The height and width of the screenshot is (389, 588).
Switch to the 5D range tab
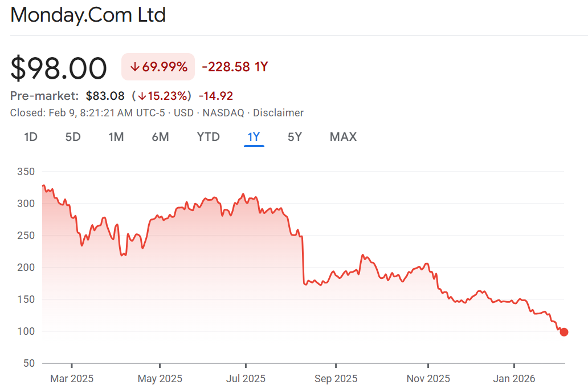73,137
